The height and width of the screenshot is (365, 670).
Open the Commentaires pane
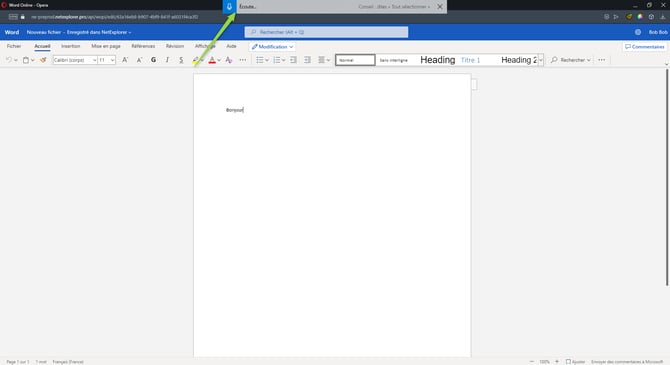point(645,47)
